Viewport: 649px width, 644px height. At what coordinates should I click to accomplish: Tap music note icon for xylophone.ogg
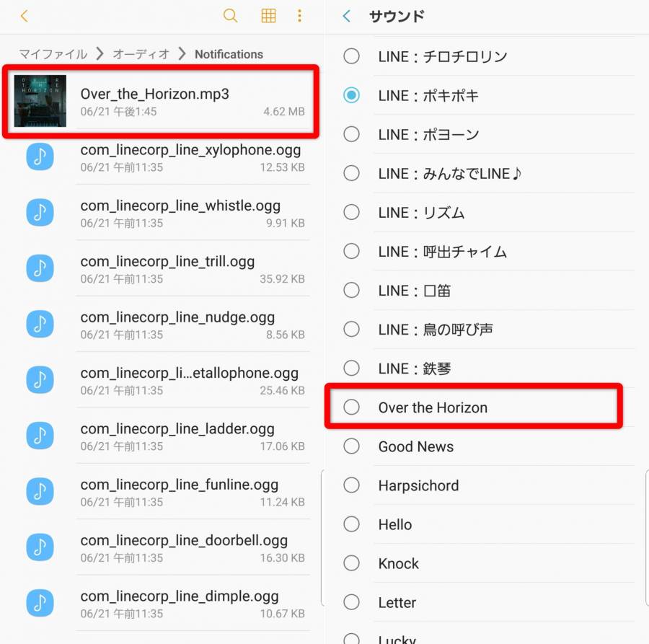click(x=40, y=156)
